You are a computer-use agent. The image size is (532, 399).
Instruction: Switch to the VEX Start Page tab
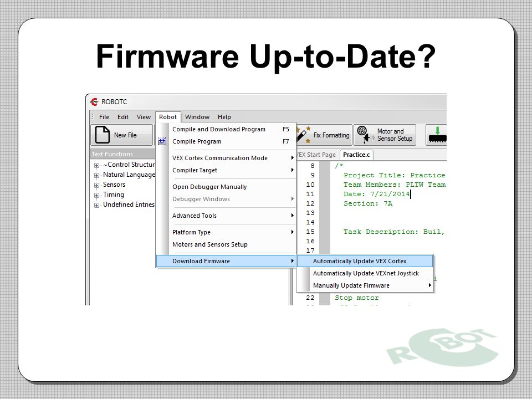[x=317, y=155]
